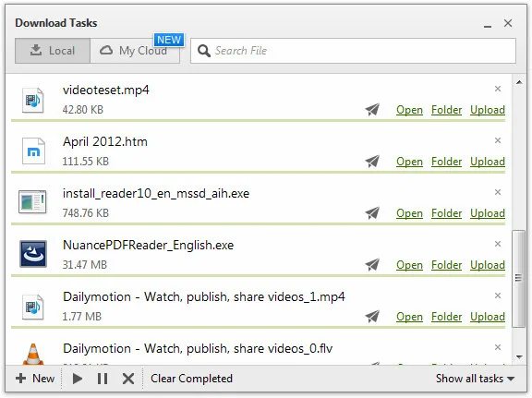The image size is (532, 398).
Task: Switch to the Local tab
Action: [53, 51]
